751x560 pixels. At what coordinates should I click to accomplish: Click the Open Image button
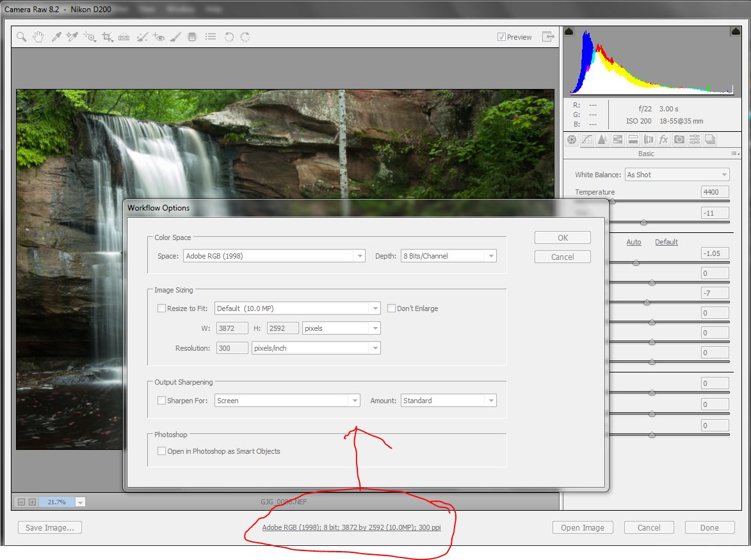(x=583, y=527)
